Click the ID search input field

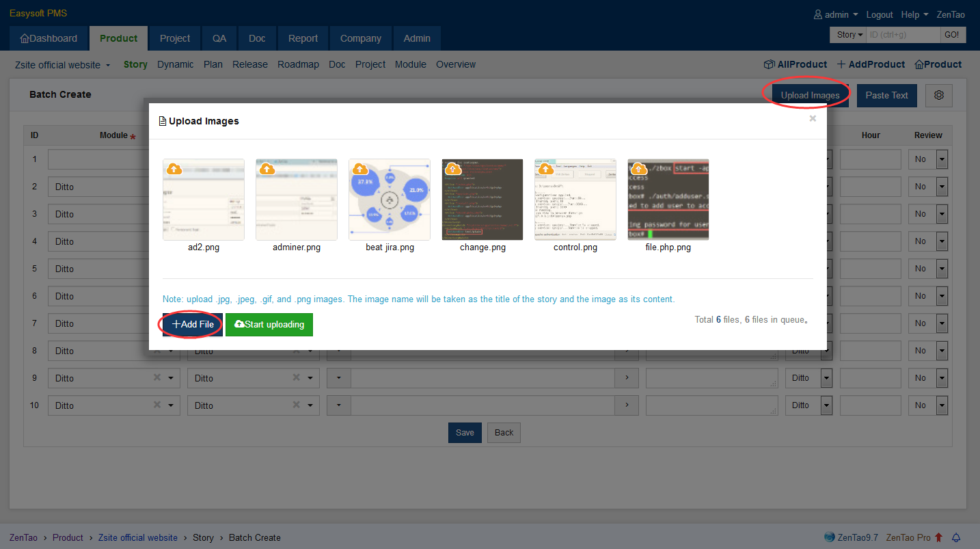903,35
